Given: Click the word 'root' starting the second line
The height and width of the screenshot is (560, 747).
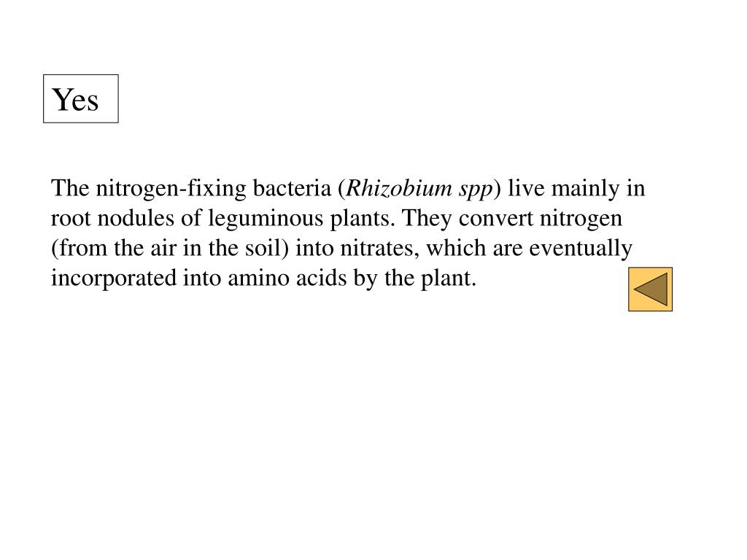Looking at the screenshot, I should pyautogui.click(x=71, y=219).
